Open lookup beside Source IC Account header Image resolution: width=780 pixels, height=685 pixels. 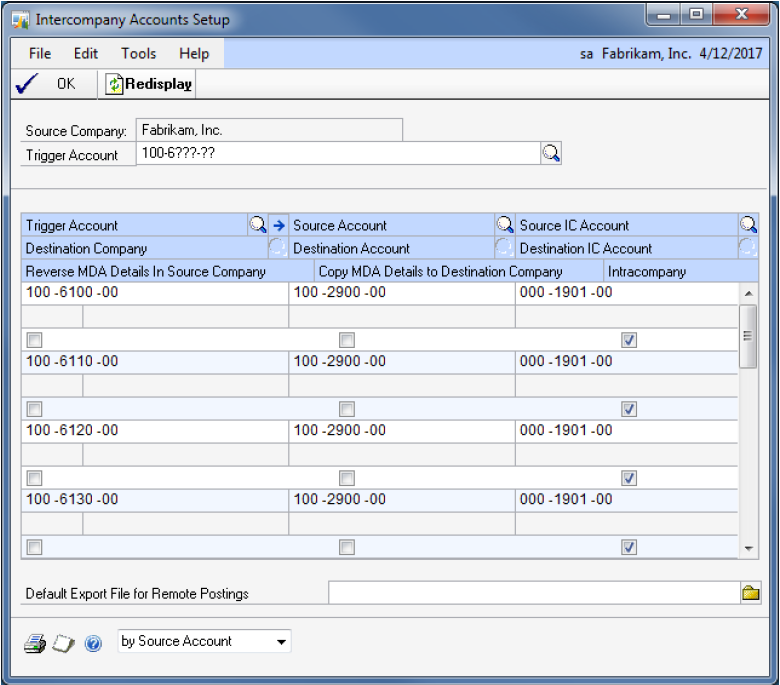click(x=748, y=225)
